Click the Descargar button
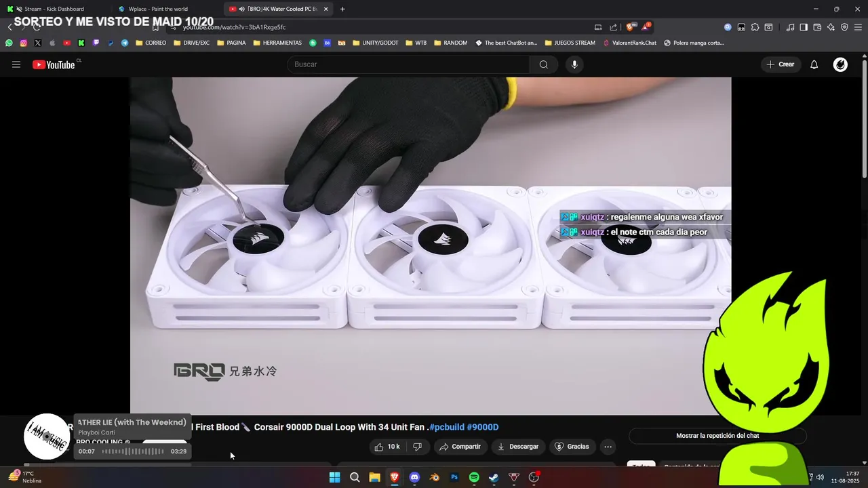 517,447
